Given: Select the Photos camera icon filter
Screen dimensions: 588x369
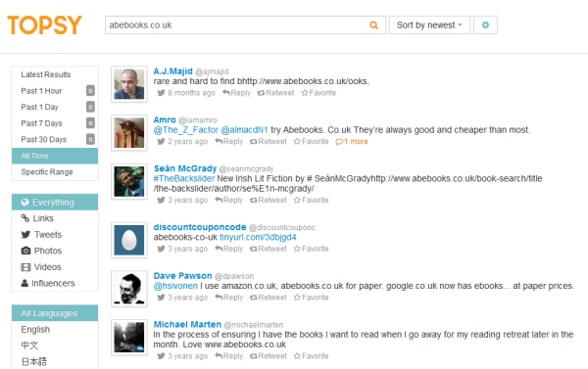Looking at the screenshot, I should pos(25,251).
